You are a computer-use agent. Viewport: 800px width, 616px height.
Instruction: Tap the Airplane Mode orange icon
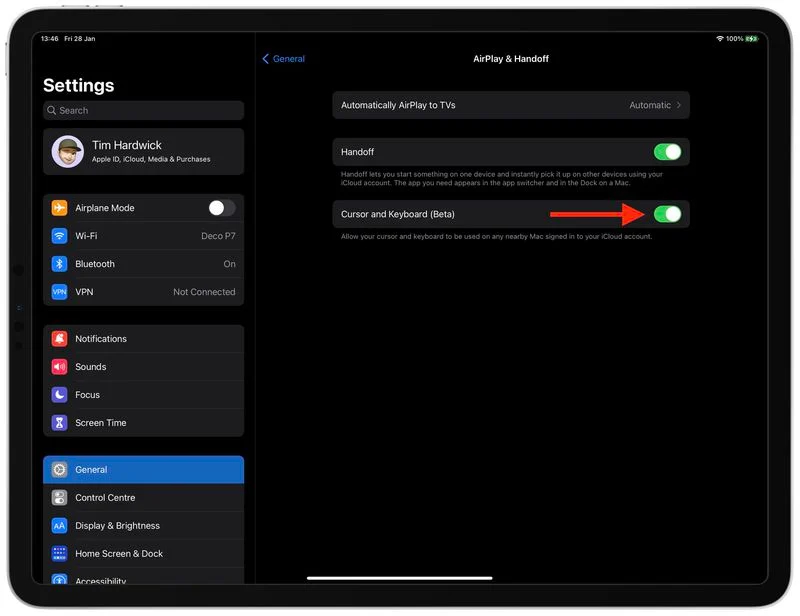(x=59, y=208)
